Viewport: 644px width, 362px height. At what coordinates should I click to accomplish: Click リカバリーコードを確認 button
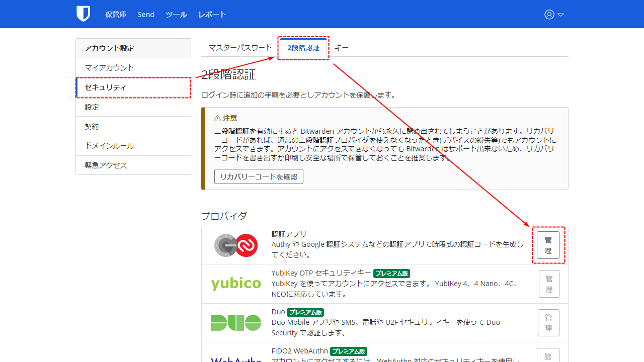[x=259, y=176]
